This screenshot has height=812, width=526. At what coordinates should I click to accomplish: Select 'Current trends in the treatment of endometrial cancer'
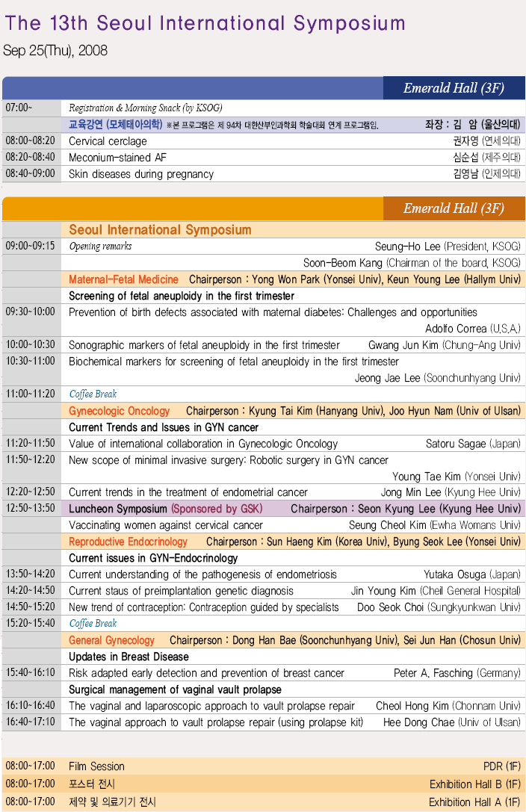[x=188, y=492]
